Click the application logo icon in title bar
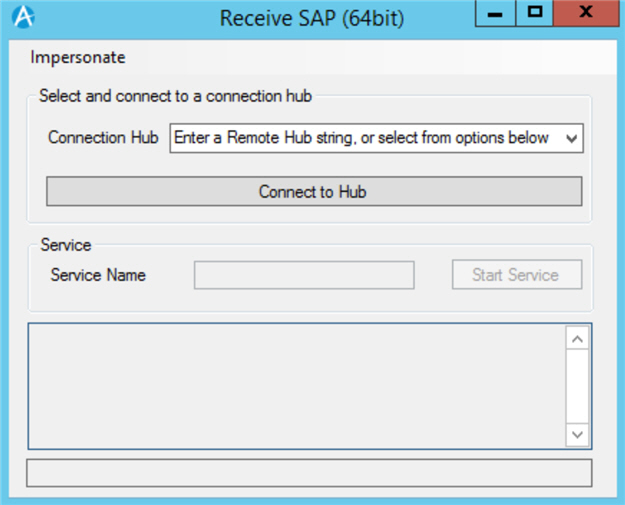Screen dimensions: 625x505 (x=23, y=17)
